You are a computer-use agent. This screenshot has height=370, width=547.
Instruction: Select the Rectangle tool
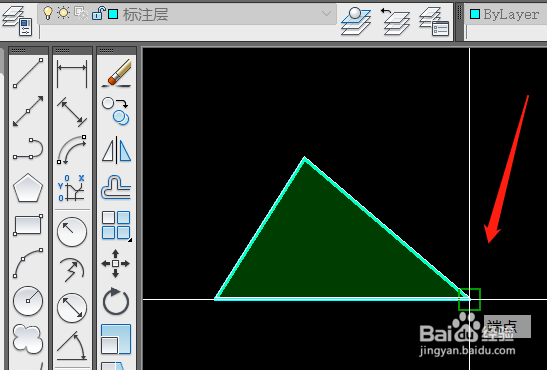click(x=28, y=225)
